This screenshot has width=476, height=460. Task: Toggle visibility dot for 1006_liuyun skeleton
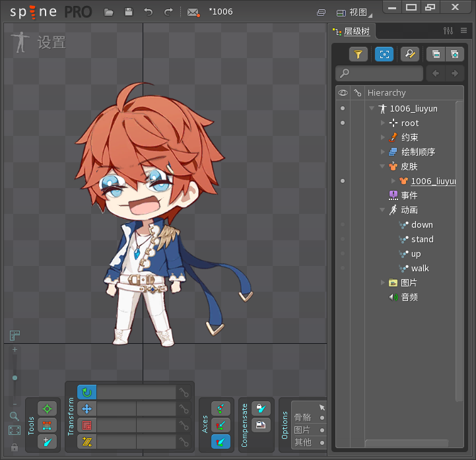343,108
